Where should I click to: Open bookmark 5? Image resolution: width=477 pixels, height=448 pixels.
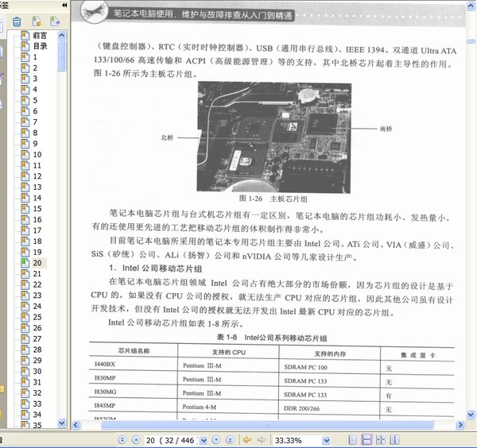(35, 101)
